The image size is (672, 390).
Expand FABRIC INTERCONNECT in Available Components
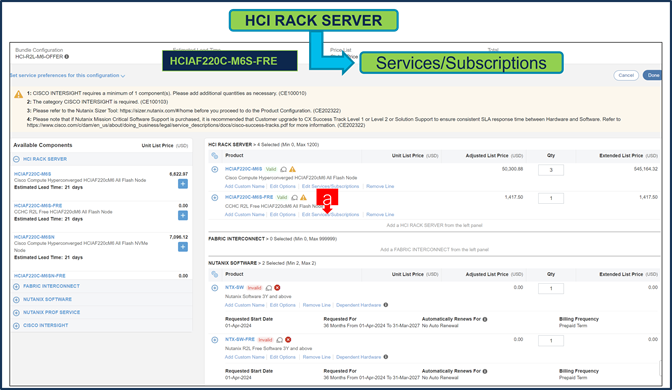pos(16,286)
